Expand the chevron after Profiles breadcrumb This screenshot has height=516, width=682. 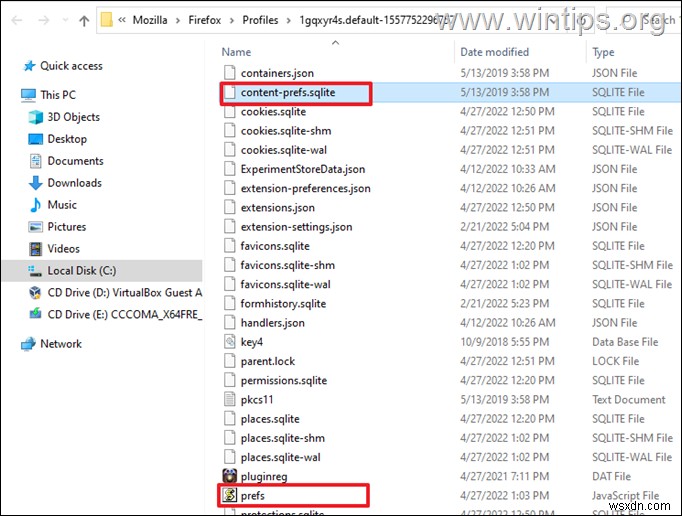click(288, 20)
